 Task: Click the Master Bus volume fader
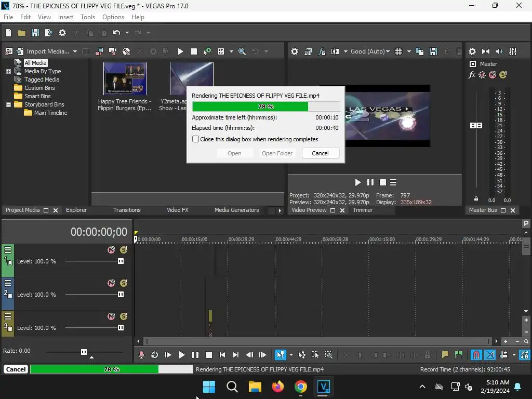point(476,126)
